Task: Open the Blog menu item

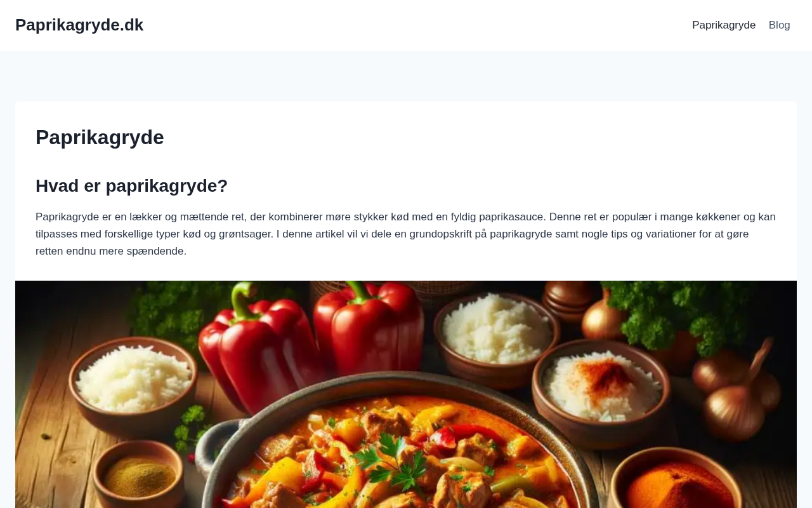Action: pyautogui.click(x=779, y=25)
